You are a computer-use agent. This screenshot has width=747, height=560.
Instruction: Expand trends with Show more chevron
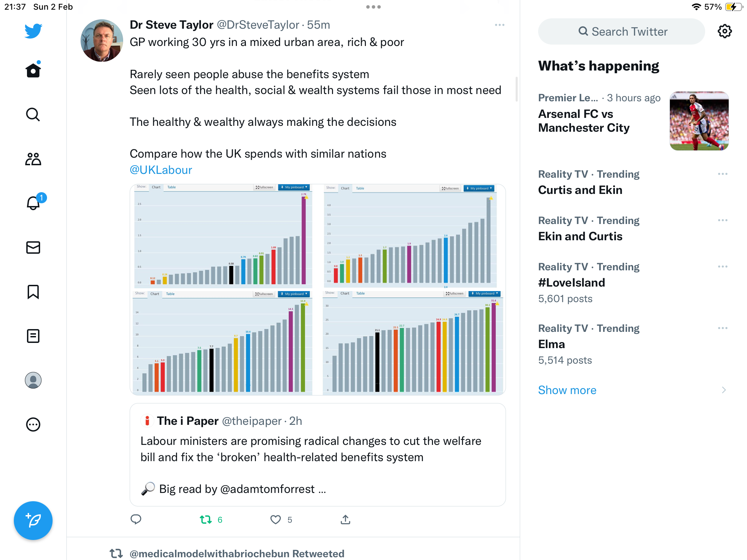[724, 390]
